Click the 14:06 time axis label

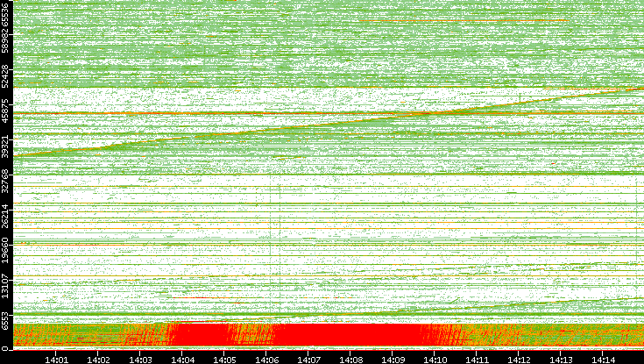(x=266, y=360)
